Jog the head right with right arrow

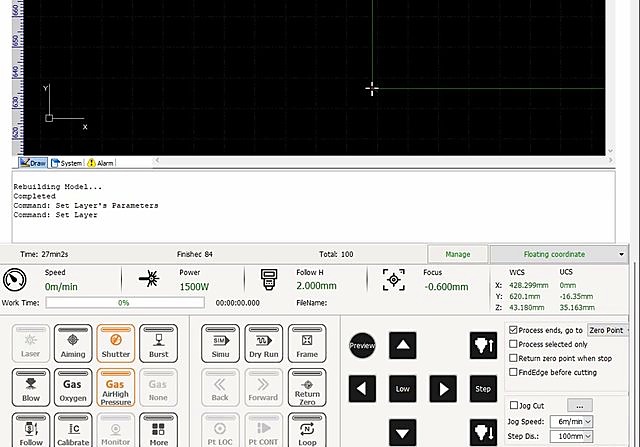(x=443, y=389)
